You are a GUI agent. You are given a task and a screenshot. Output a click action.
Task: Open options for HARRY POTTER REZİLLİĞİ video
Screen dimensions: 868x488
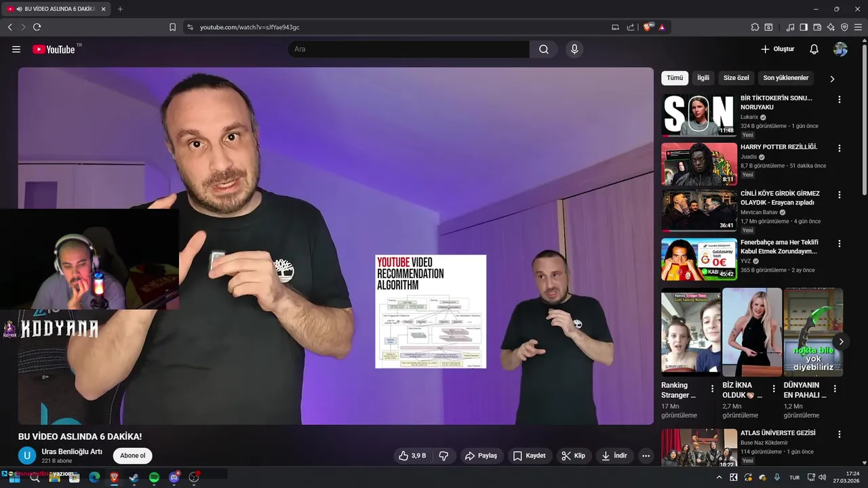[840, 148]
